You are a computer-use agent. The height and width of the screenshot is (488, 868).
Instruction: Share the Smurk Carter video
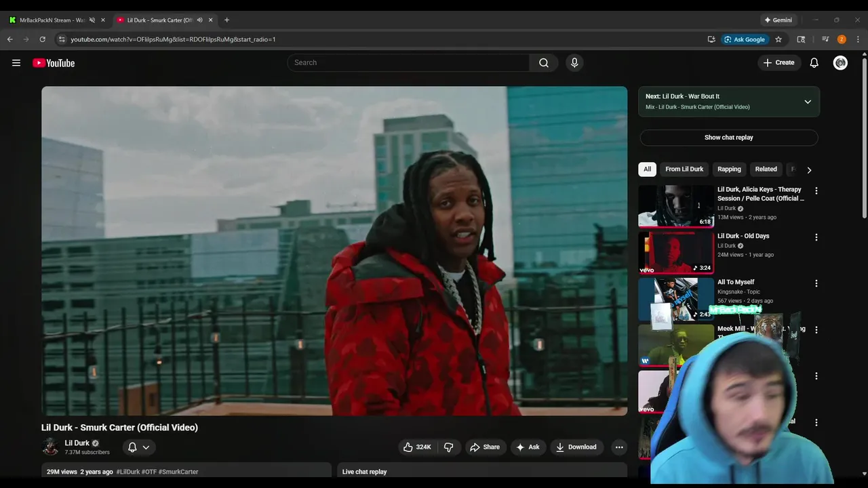click(x=485, y=447)
